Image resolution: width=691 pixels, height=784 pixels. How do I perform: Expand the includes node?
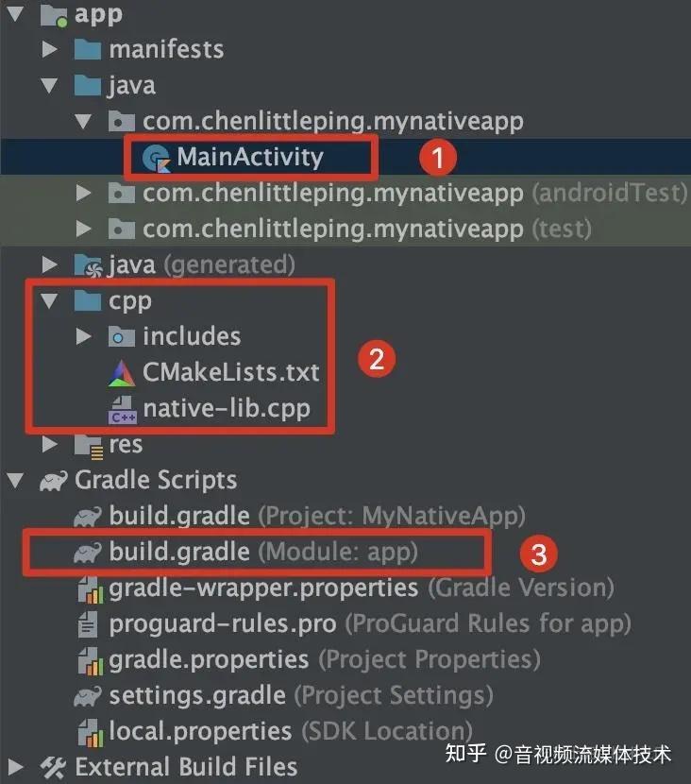pyautogui.click(x=84, y=336)
